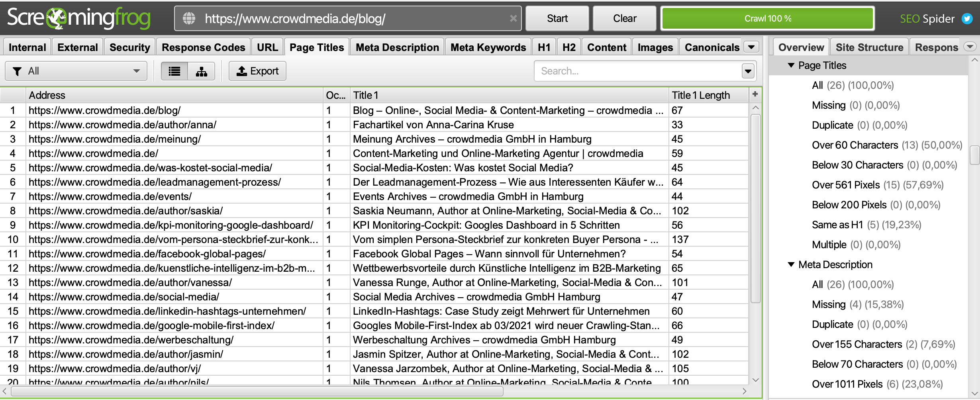This screenshot has width=980, height=400.
Task: Sort by Title 1 Length column header
Action: tap(708, 95)
